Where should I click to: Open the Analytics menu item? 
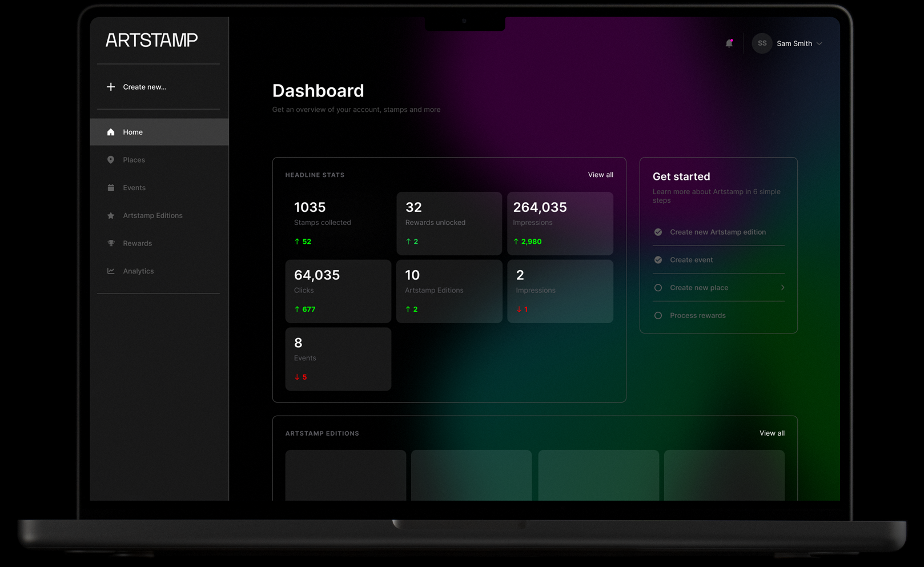tap(138, 271)
